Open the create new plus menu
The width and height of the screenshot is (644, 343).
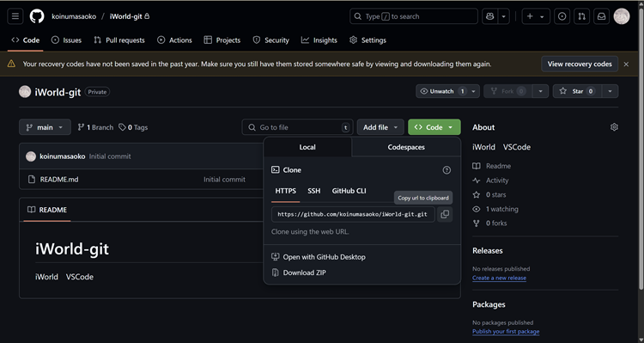tap(536, 16)
